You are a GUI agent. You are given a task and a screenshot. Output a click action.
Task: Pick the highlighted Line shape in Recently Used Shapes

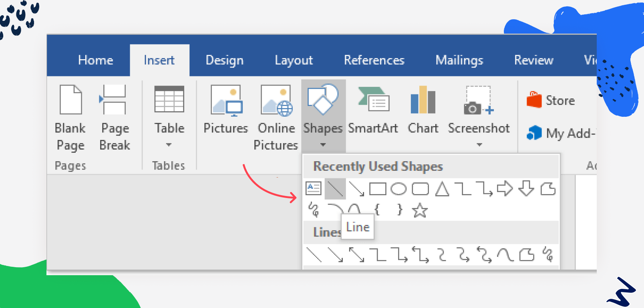(335, 189)
